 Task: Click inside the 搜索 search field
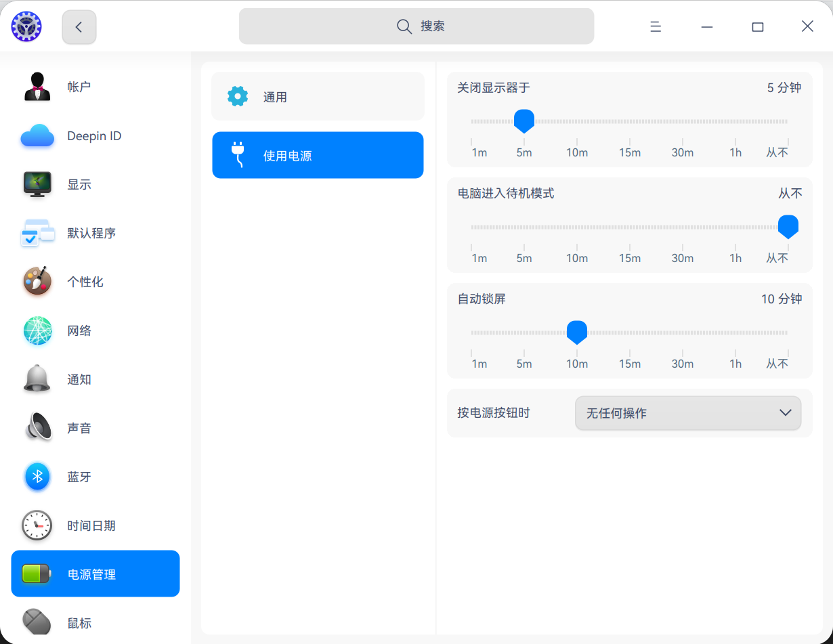click(x=416, y=26)
